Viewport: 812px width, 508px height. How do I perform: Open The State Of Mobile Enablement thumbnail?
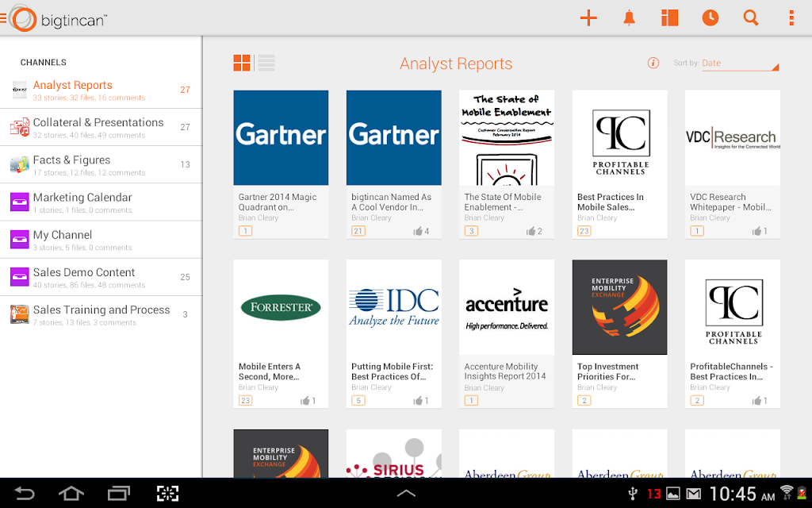[x=507, y=137]
